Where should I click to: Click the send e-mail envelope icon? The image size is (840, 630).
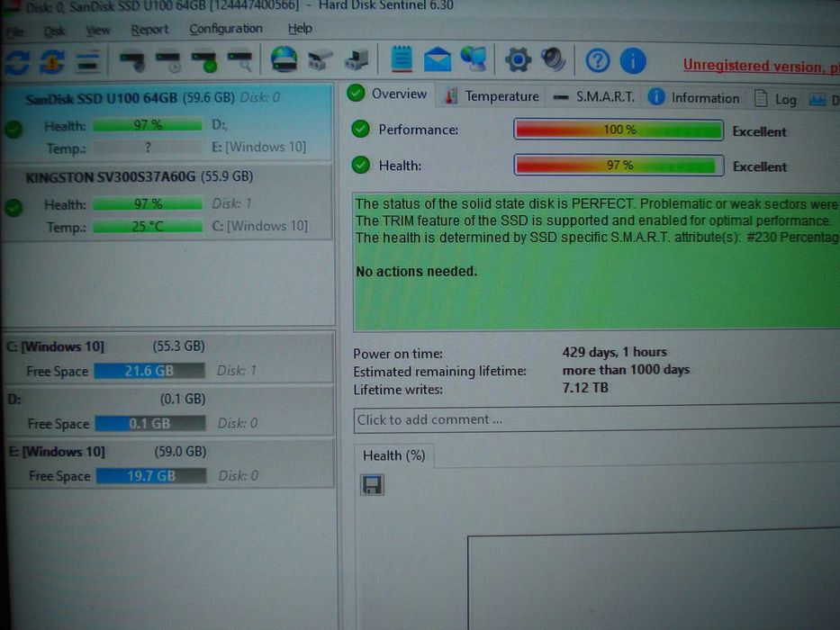click(x=438, y=59)
